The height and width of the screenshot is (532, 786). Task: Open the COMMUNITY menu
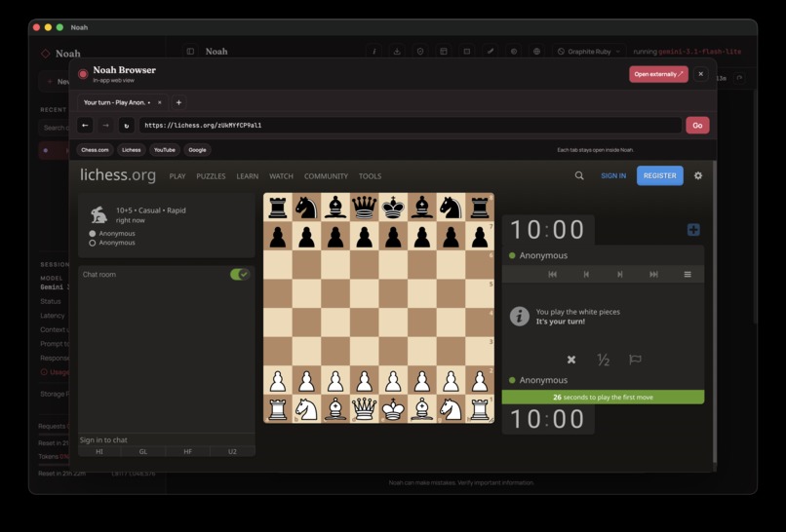326,176
